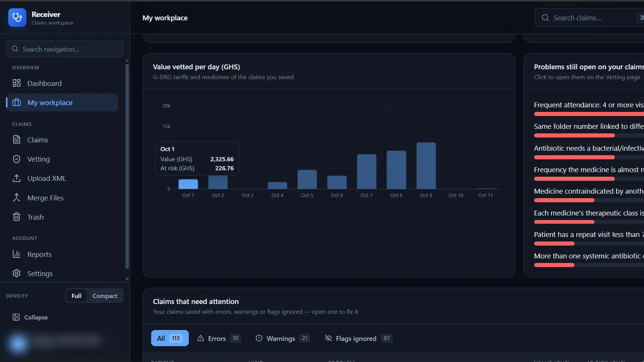This screenshot has height=362, width=644.
Task: Open the Vetting shield icon
Action: [x=17, y=159]
